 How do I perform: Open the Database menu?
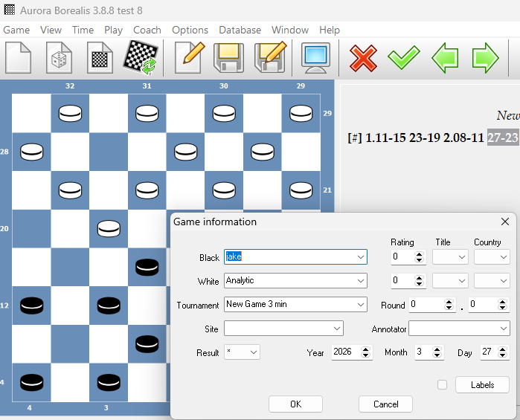coord(240,30)
